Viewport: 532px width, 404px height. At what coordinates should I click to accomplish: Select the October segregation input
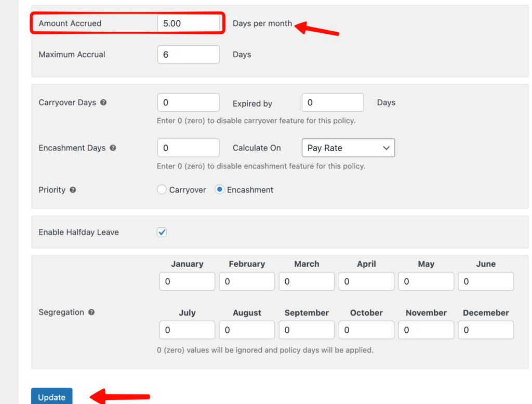click(366, 330)
